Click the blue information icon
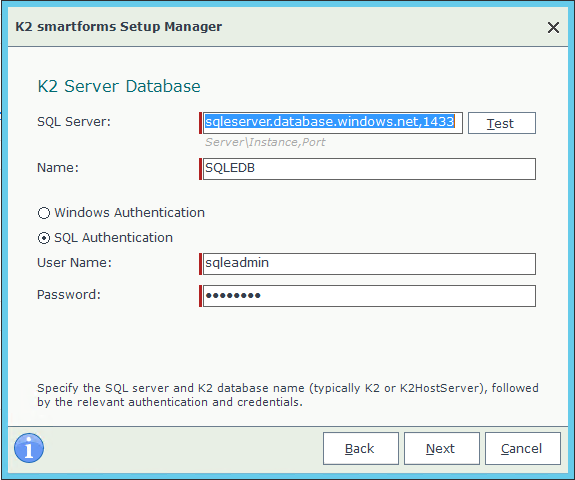 click(29, 448)
